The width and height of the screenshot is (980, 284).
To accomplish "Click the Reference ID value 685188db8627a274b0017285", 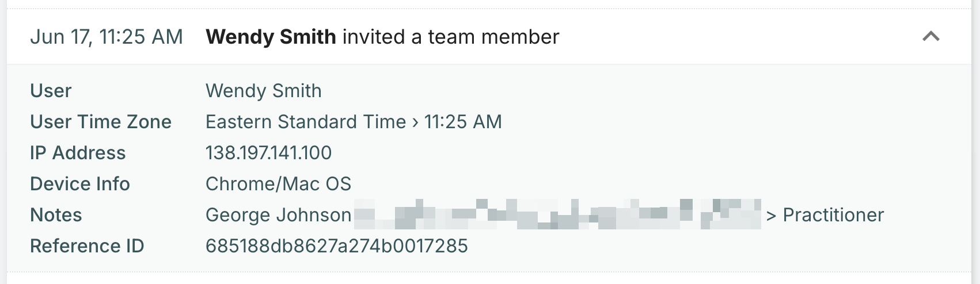I will (337, 246).
